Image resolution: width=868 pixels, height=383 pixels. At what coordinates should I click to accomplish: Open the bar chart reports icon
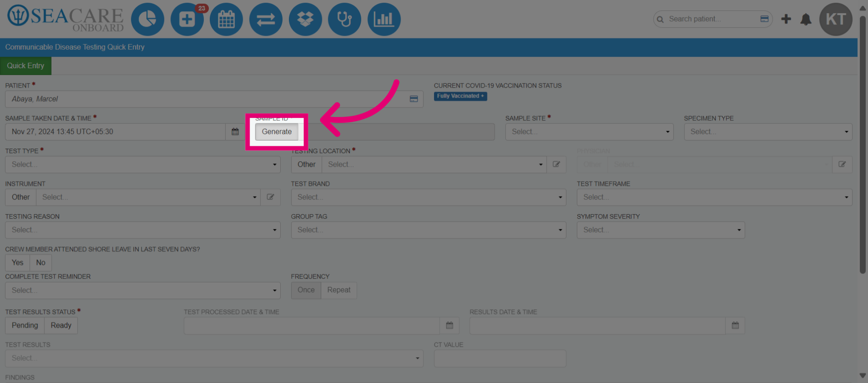click(384, 19)
